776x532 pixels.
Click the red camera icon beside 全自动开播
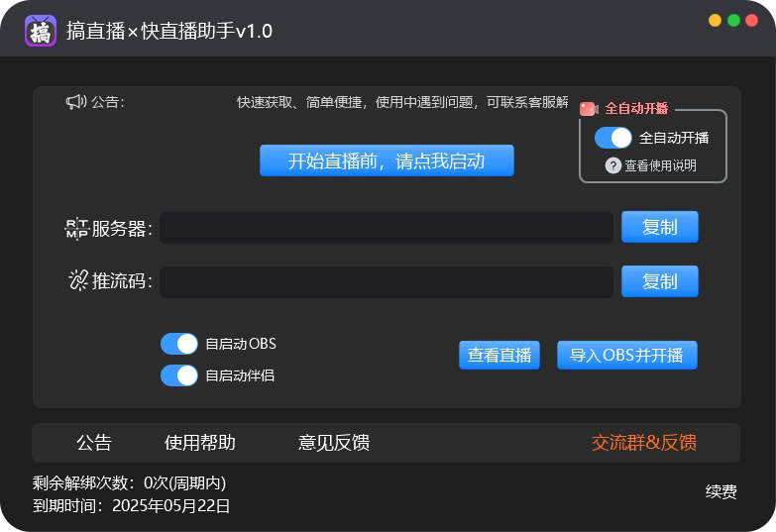[589, 109]
